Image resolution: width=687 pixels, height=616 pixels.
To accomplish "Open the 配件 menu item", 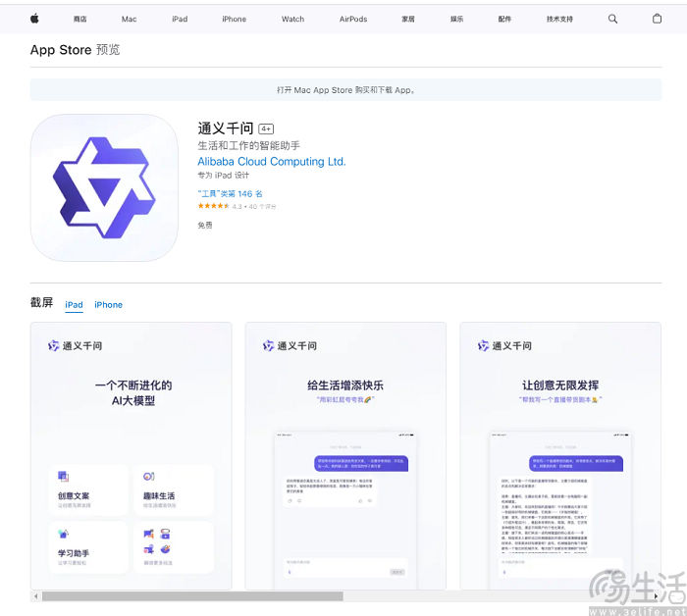I will (x=504, y=20).
